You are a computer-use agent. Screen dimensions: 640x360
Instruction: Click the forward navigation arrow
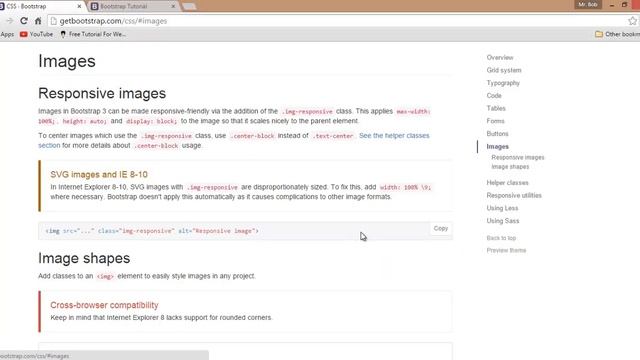pyautogui.click(x=9, y=21)
